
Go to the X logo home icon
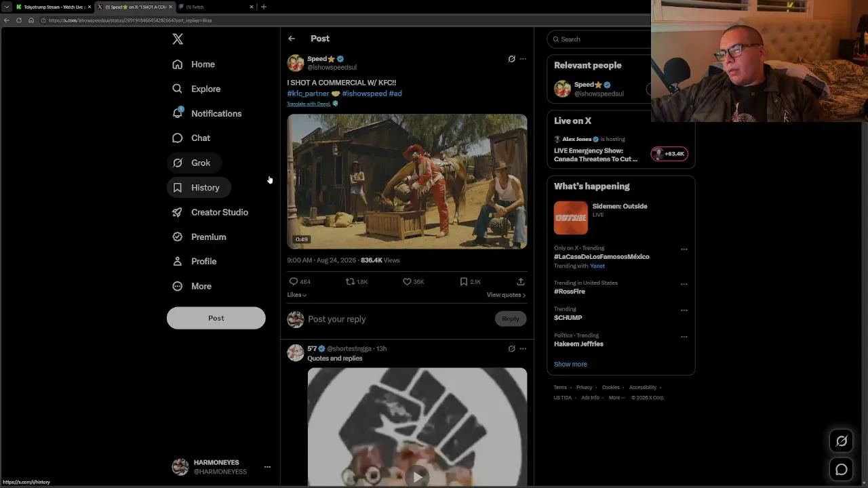click(178, 39)
